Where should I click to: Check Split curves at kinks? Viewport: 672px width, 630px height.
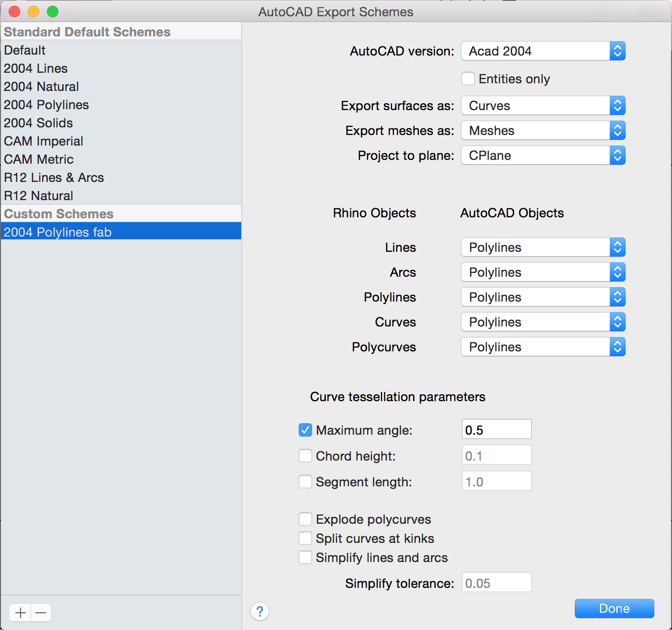click(305, 538)
